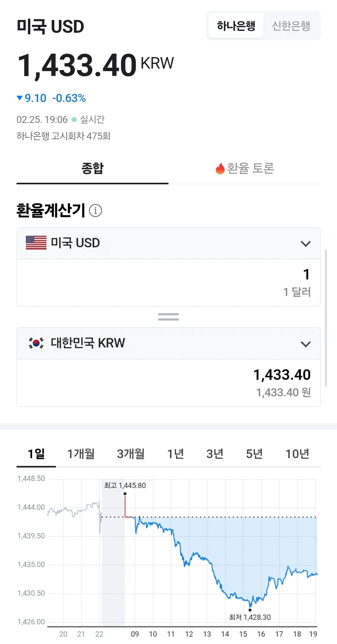Tap the blue down-triangle change indicator
The width and height of the screenshot is (337, 644).
click(20, 98)
